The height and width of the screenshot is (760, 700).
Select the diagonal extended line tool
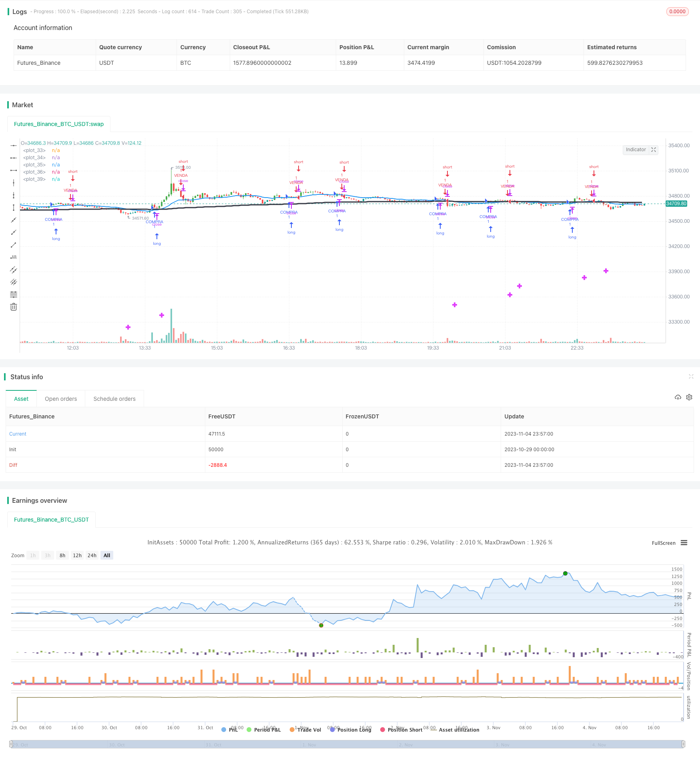click(14, 232)
